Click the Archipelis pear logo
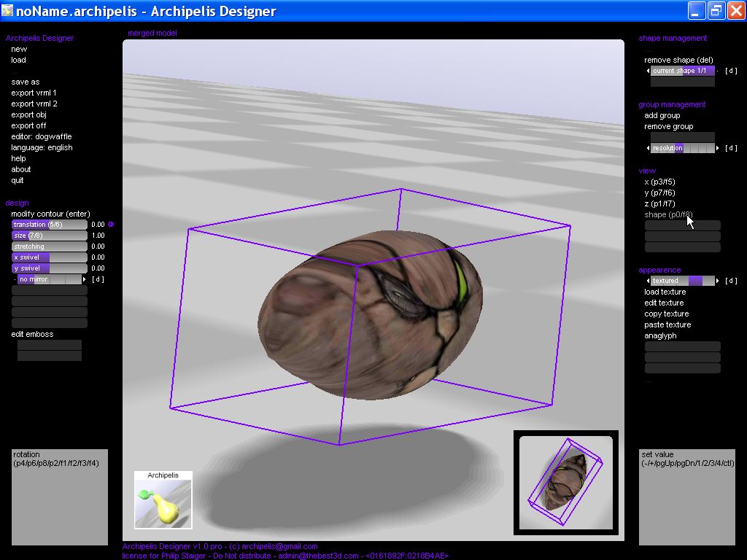The image size is (747, 560). point(163,500)
